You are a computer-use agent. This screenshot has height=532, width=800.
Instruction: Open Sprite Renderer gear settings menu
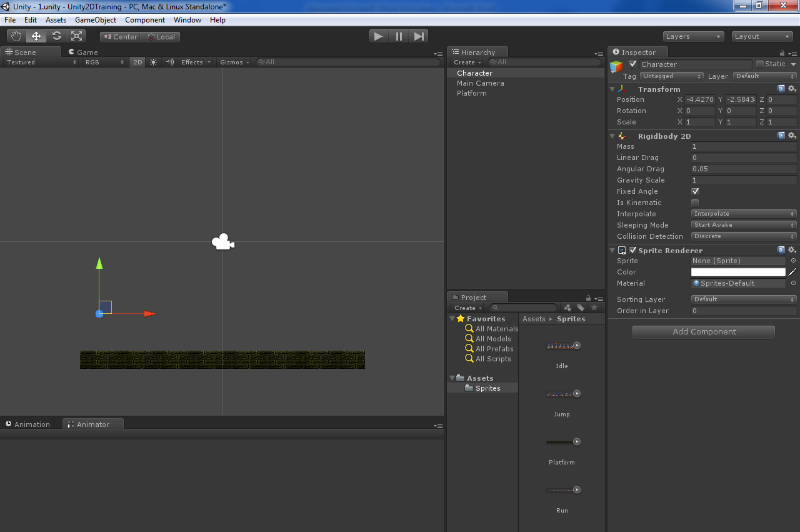point(792,250)
